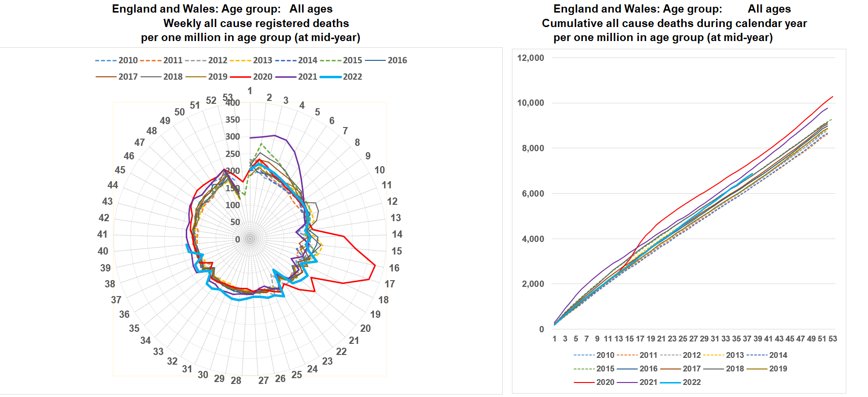The image size is (868, 397).
Task: Click the 8,000 y-axis label on cumulative chart
Action: tap(533, 148)
